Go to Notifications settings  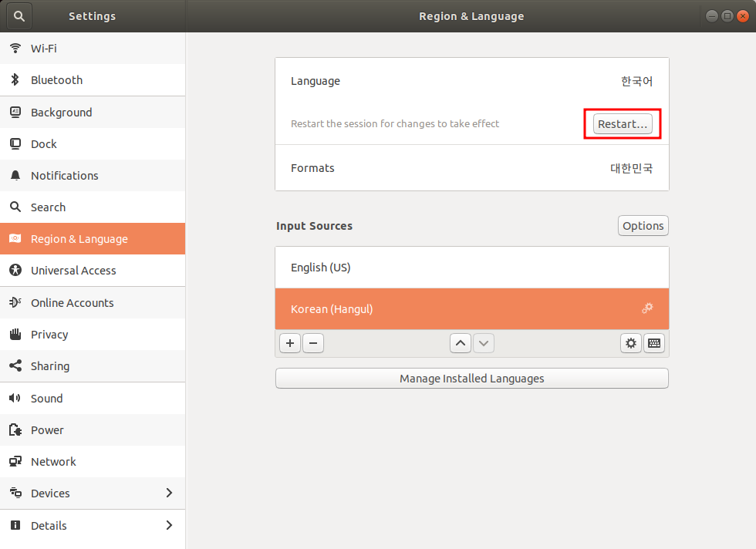(x=93, y=176)
